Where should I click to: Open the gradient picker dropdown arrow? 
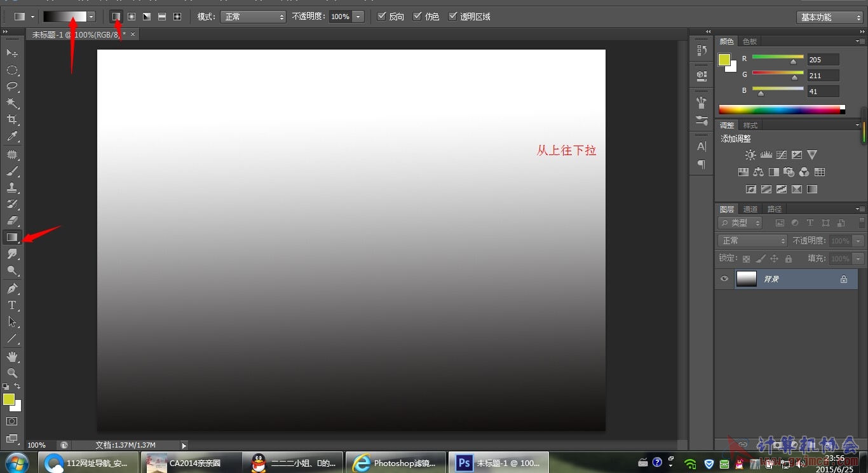[92, 17]
